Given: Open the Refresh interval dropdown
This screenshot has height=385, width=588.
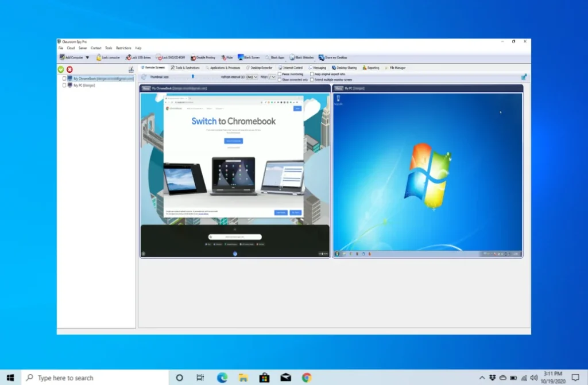Looking at the screenshot, I should (252, 77).
